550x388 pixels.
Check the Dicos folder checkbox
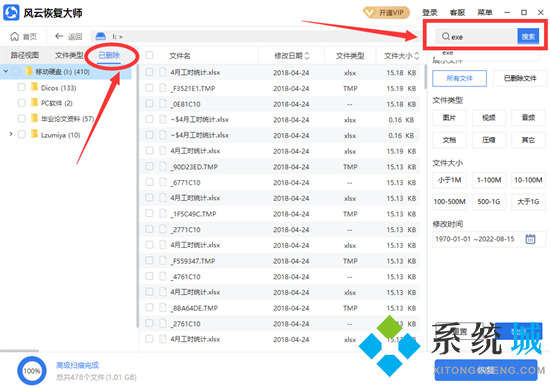pyautogui.click(x=22, y=87)
